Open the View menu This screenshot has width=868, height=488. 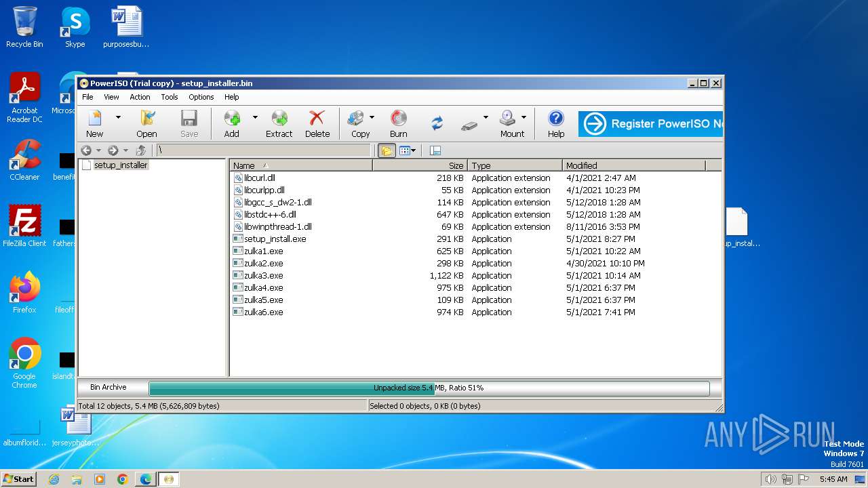click(x=111, y=97)
